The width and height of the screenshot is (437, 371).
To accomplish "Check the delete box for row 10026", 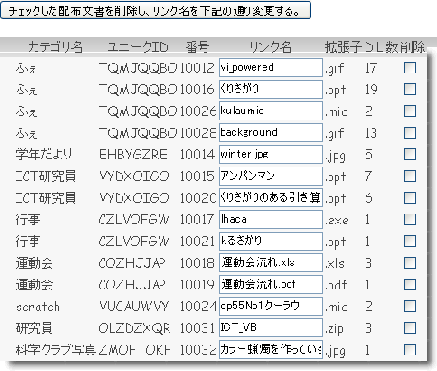I will point(410,111).
